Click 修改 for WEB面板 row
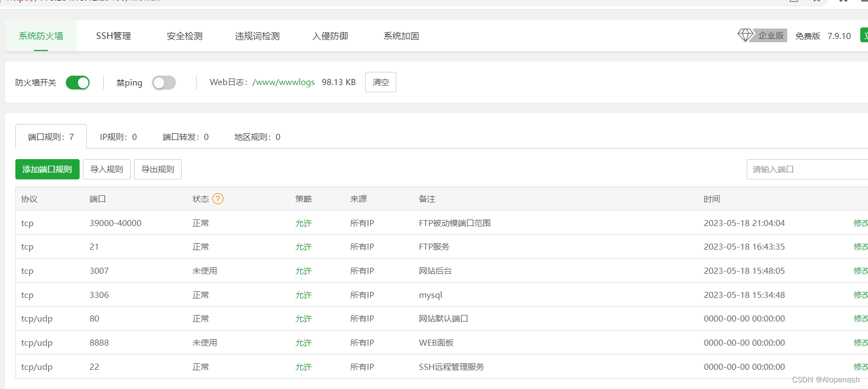Viewport: 868px width, 389px height. pos(860,342)
